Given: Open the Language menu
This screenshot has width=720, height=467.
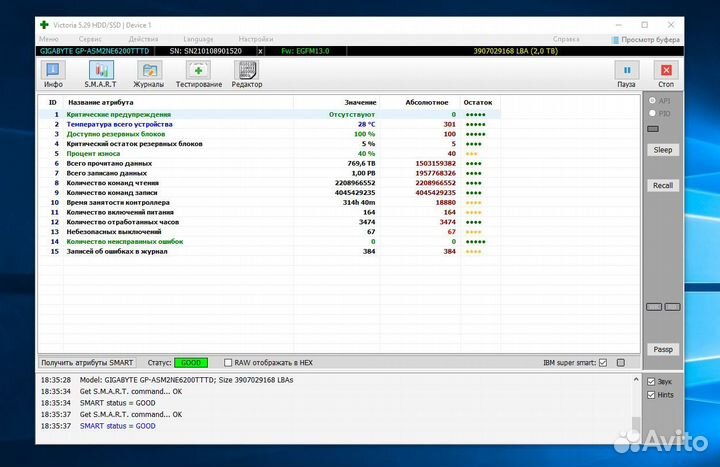Looking at the screenshot, I should (x=198, y=38).
